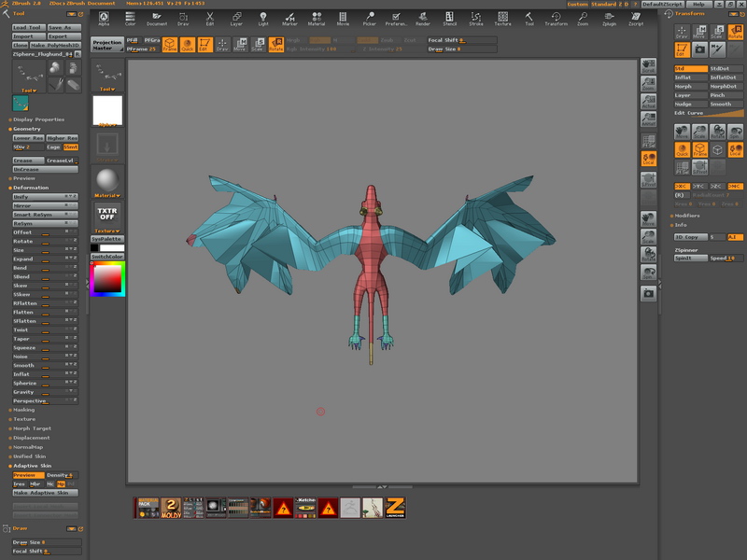Open the Preferences palette menu
The image size is (747, 560).
coord(396,18)
